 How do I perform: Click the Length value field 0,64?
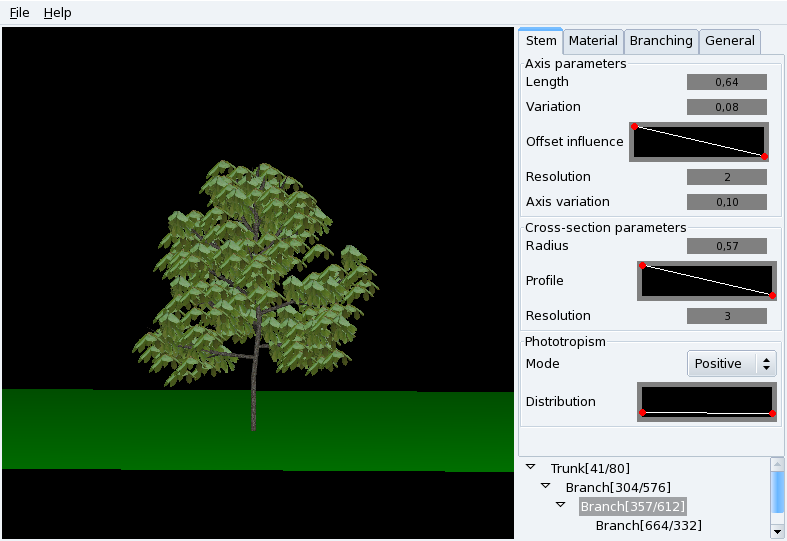[x=726, y=82]
